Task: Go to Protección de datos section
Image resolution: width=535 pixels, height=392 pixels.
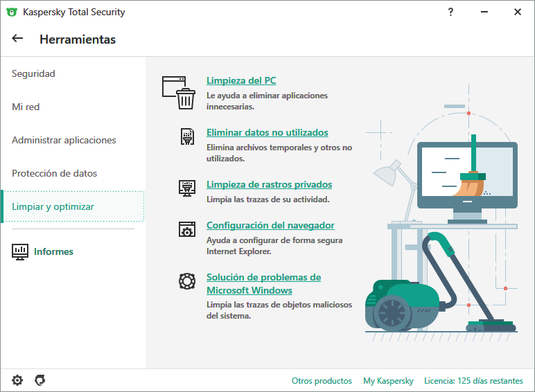Action: tap(54, 173)
